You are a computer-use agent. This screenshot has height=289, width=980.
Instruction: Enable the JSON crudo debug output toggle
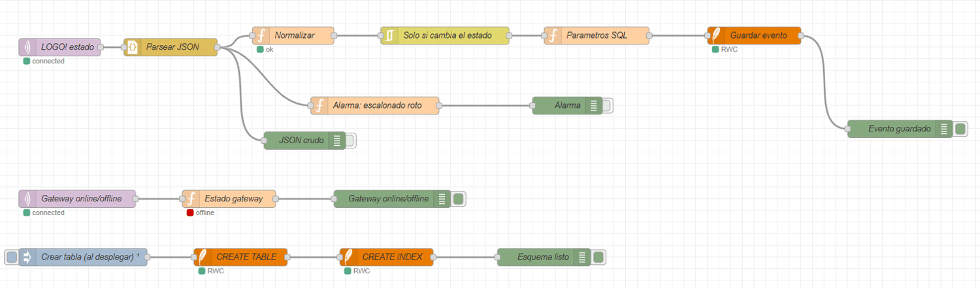point(350,140)
